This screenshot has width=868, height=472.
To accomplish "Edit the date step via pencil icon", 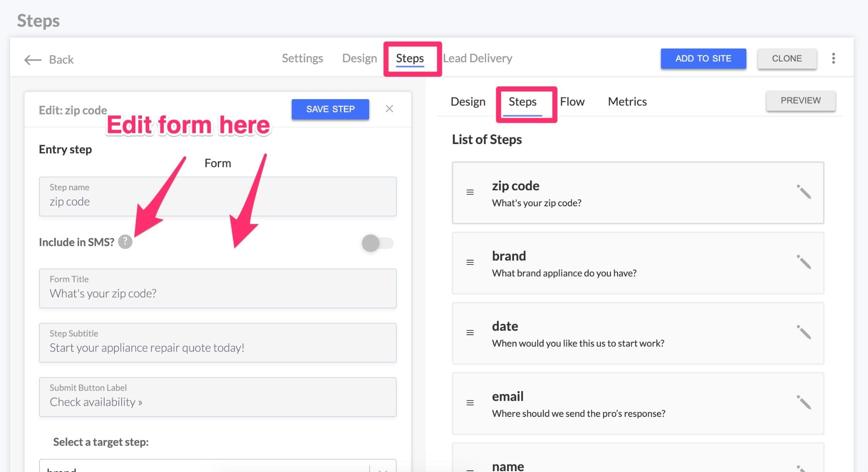I will [x=803, y=333].
